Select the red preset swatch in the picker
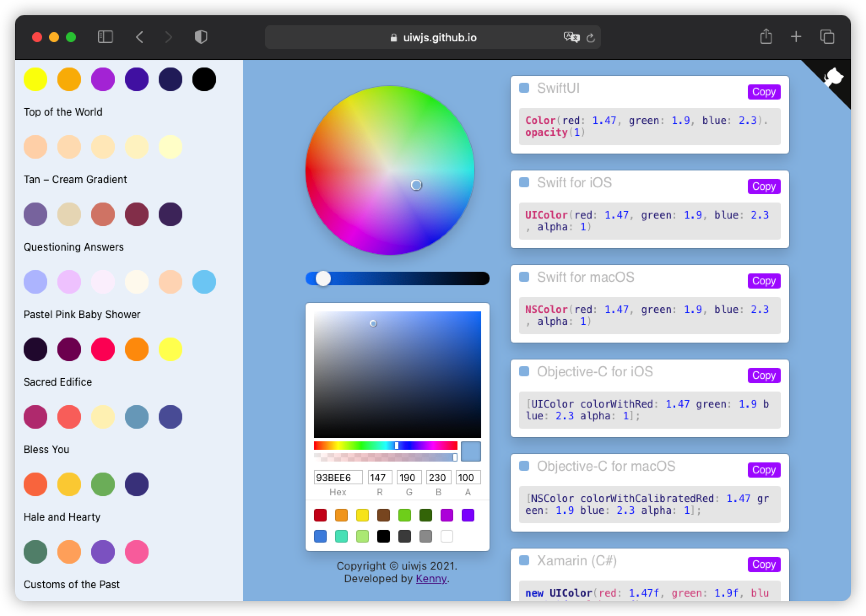The width and height of the screenshot is (866, 616). point(320,515)
